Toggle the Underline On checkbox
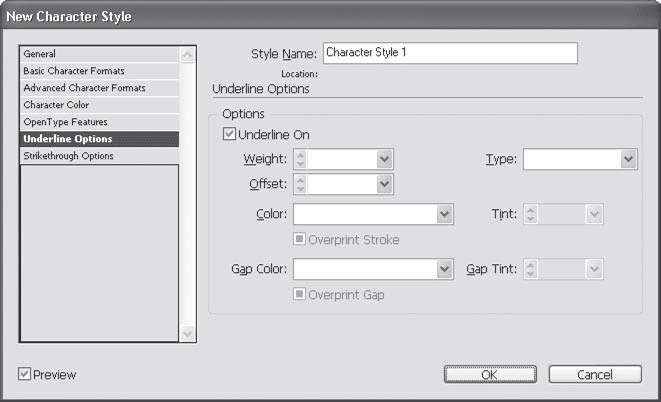Viewport: 661px width, 402px height. (x=230, y=134)
